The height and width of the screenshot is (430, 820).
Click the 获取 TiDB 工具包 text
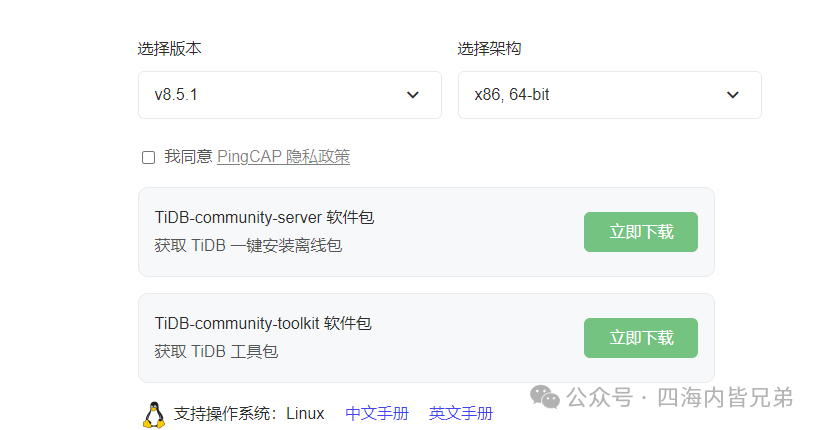point(216,351)
